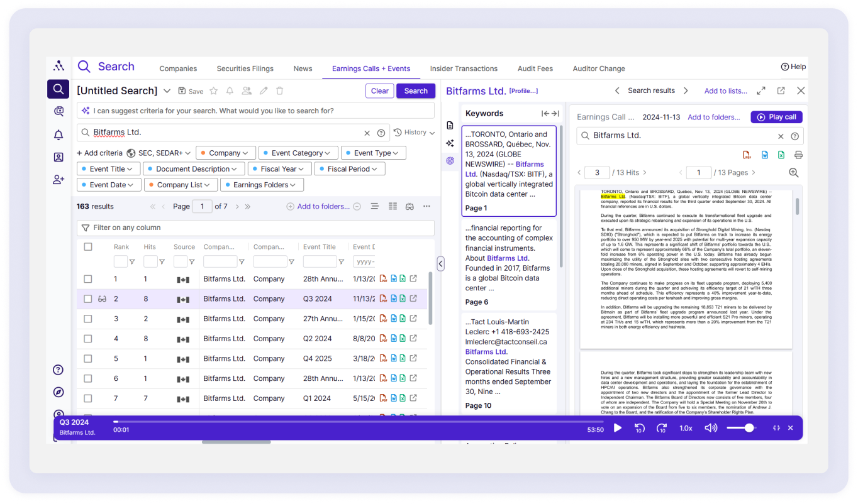Switch results to compact list view icon
Screen dimensions: 858x504
[x=375, y=206]
